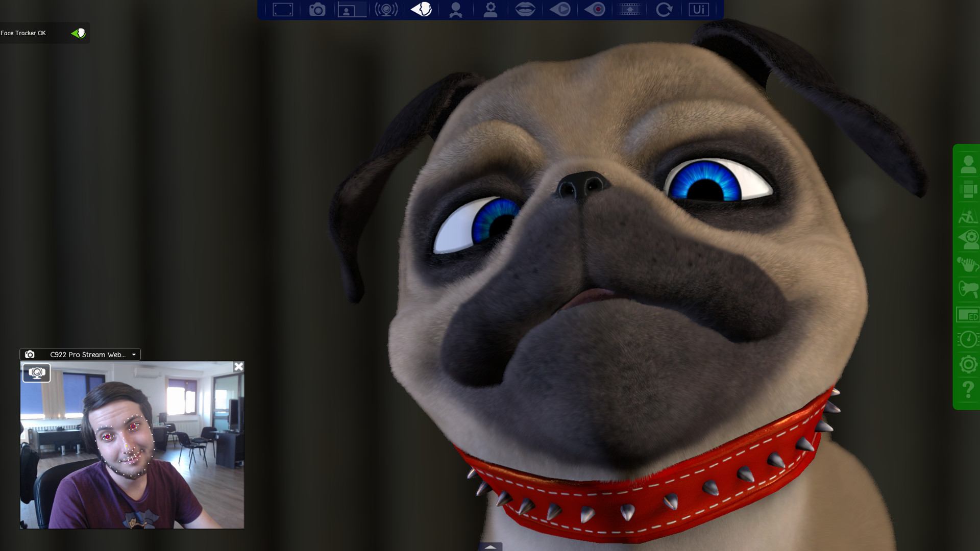Image resolution: width=980 pixels, height=551 pixels.
Task: Play back the recorded performance
Action: pyautogui.click(x=560, y=9)
